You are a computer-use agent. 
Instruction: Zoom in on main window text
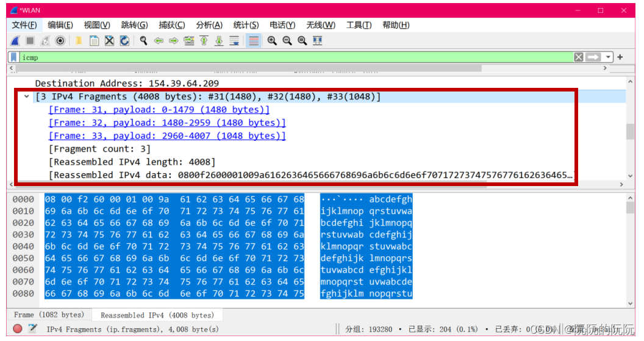(272, 41)
